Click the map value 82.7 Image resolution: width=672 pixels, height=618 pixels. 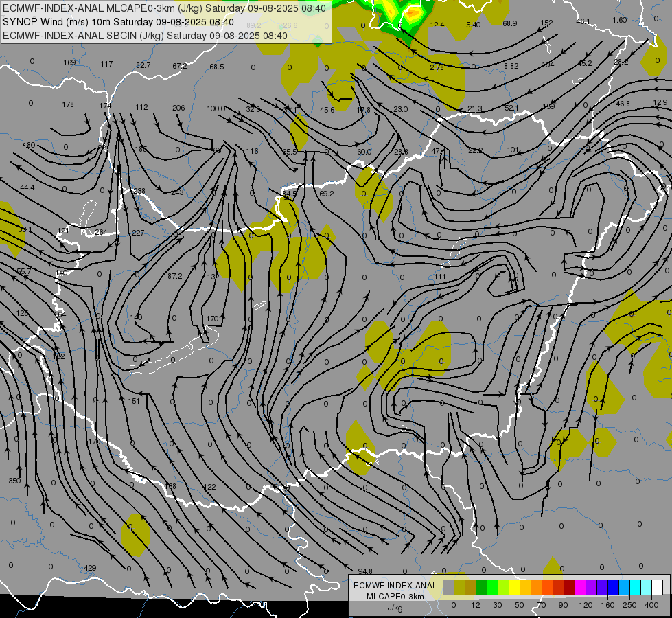[143, 65]
